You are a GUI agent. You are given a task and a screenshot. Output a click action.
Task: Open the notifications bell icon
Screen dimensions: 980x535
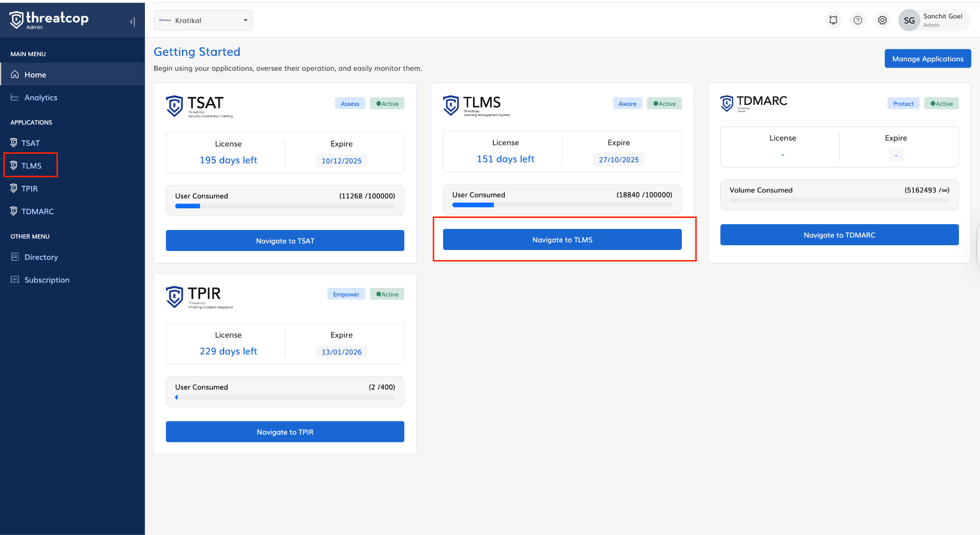click(x=833, y=20)
